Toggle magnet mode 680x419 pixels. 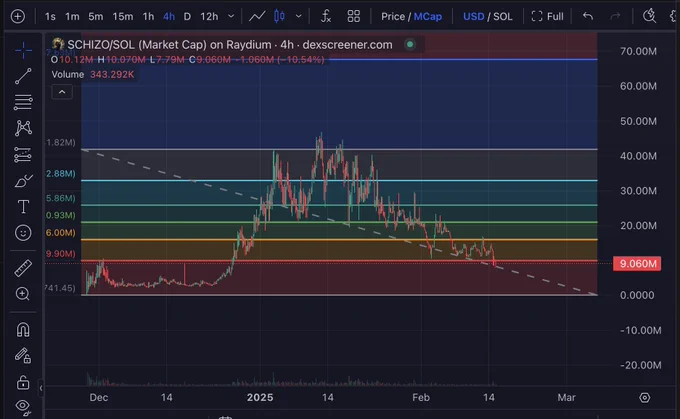pyautogui.click(x=23, y=330)
